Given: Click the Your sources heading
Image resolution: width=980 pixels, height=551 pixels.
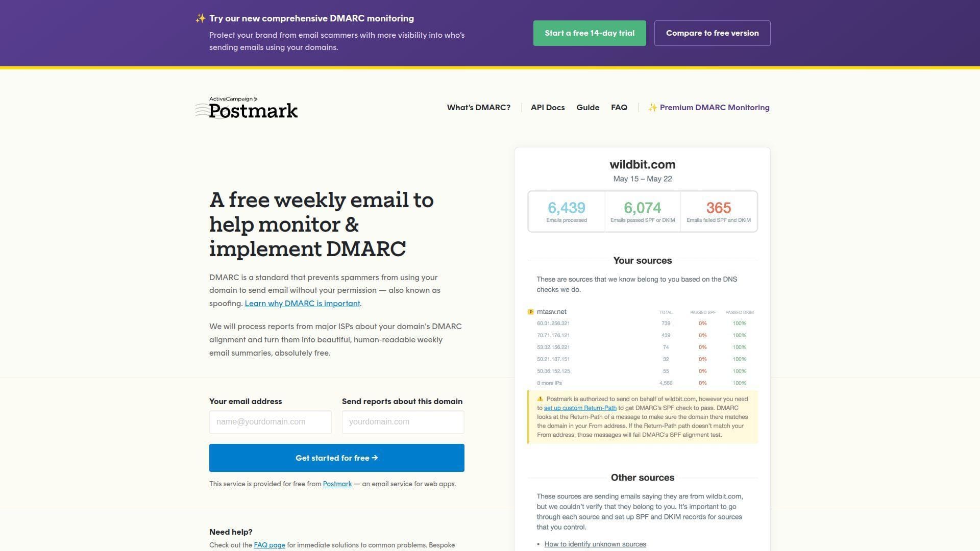Looking at the screenshot, I should pyautogui.click(x=643, y=261).
